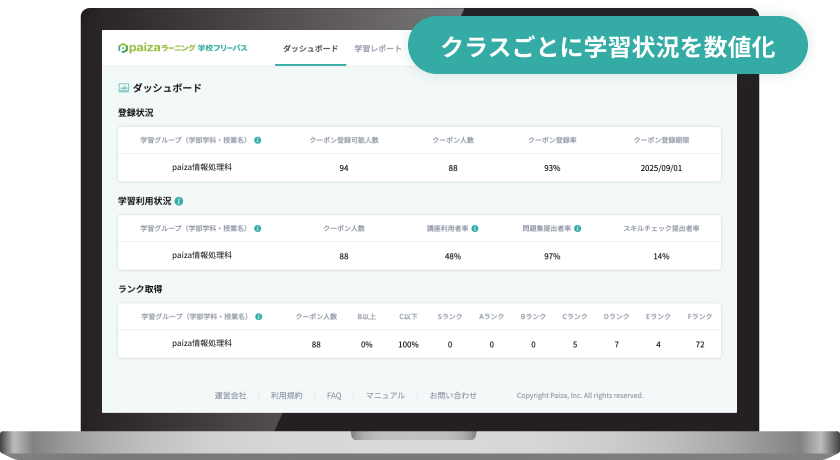The width and height of the screenshot is (840, 460).
Task: Click info icon in 登録状況 table's group header
Action: (x=258, y=140)
